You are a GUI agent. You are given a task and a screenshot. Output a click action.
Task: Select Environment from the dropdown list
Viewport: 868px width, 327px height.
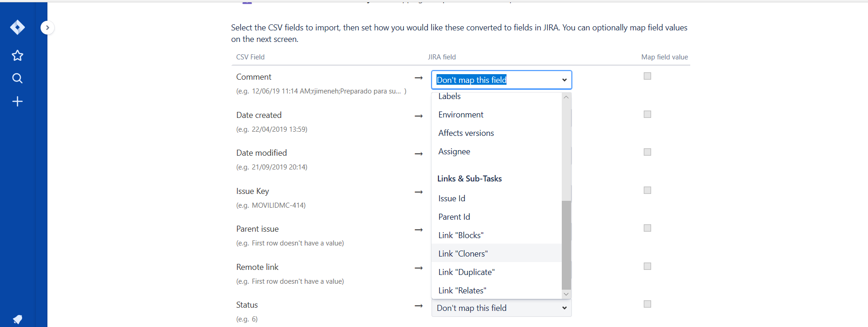pos(496,115)
